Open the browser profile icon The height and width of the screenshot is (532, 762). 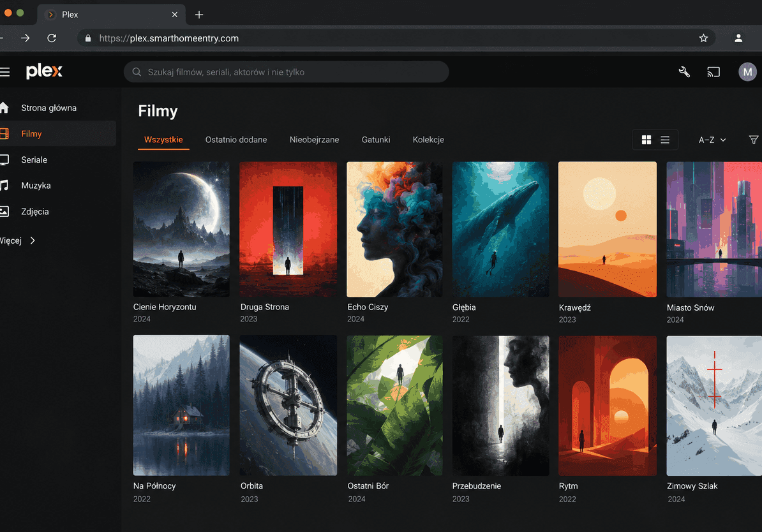[x=738, y=38]
